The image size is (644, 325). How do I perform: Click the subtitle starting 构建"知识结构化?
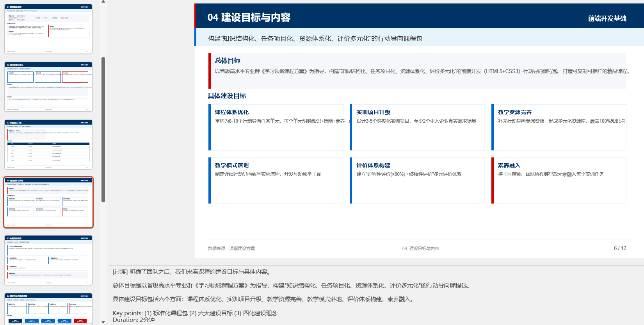pos(315,38)
